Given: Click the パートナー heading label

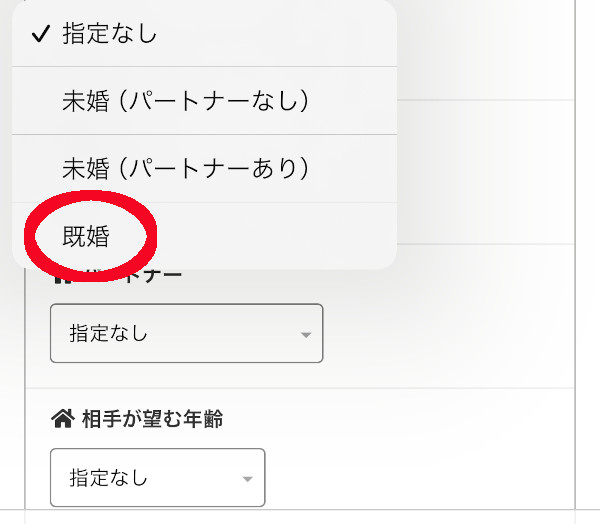Looking at the screenshot, I should pyautogui.click(x=150, y=275).
